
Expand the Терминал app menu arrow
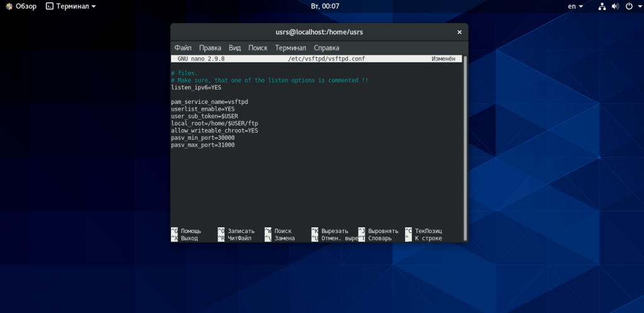(x=94, y=6)
